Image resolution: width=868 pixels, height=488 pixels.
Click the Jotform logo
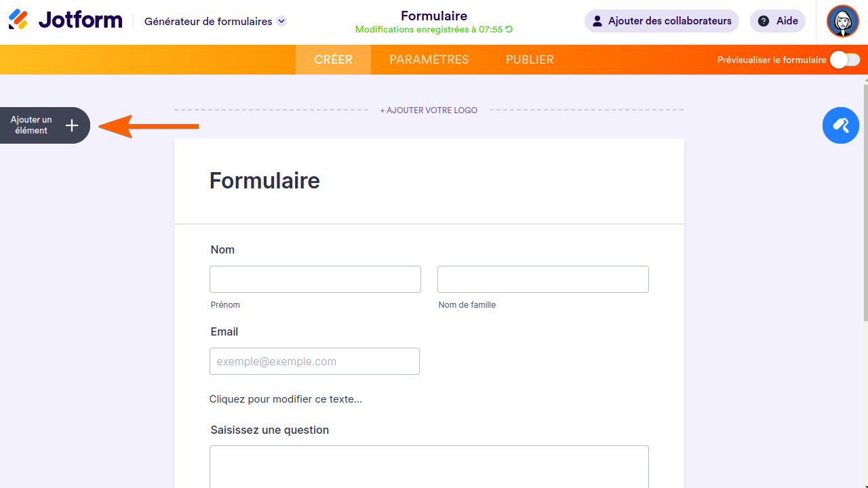(x=65, y=20)
